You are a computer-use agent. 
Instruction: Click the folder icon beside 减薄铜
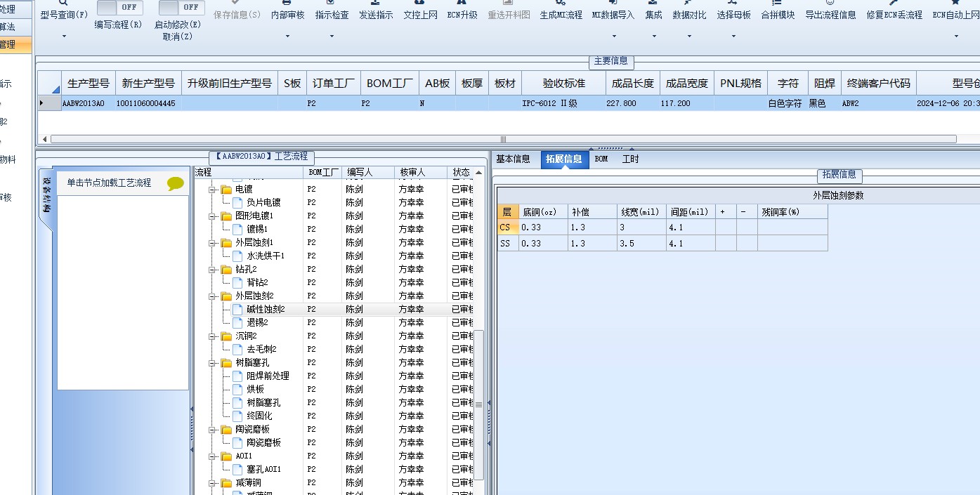coord(226,483)
